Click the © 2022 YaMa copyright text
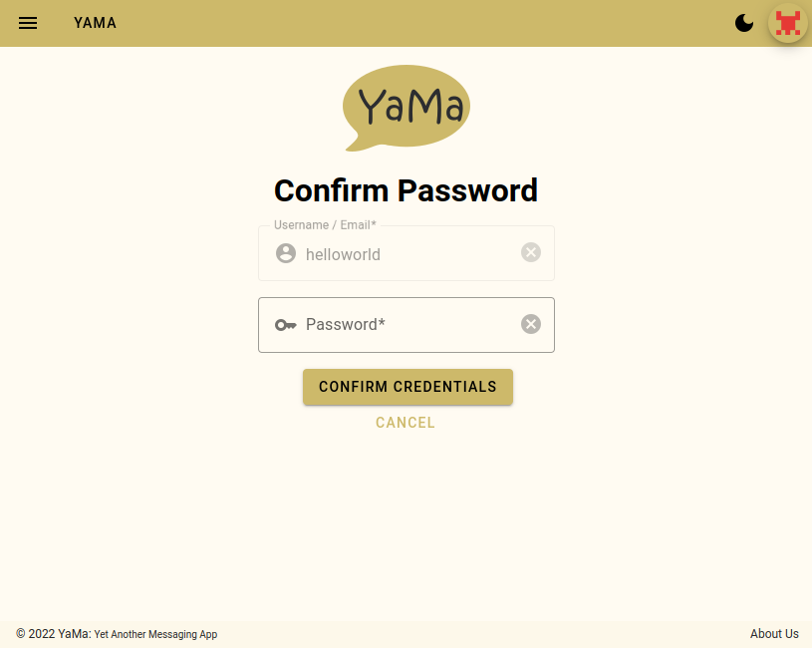 click(x=53, y=634)
